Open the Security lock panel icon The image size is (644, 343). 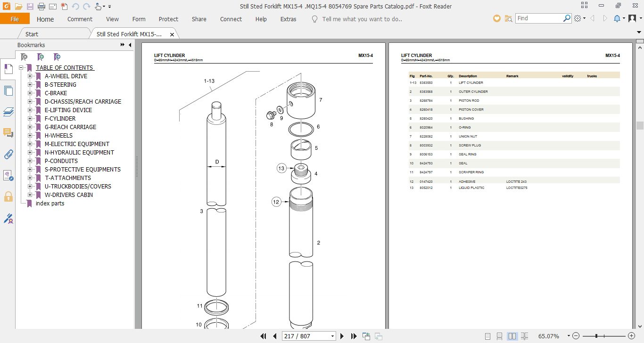(x=8, y=196)
